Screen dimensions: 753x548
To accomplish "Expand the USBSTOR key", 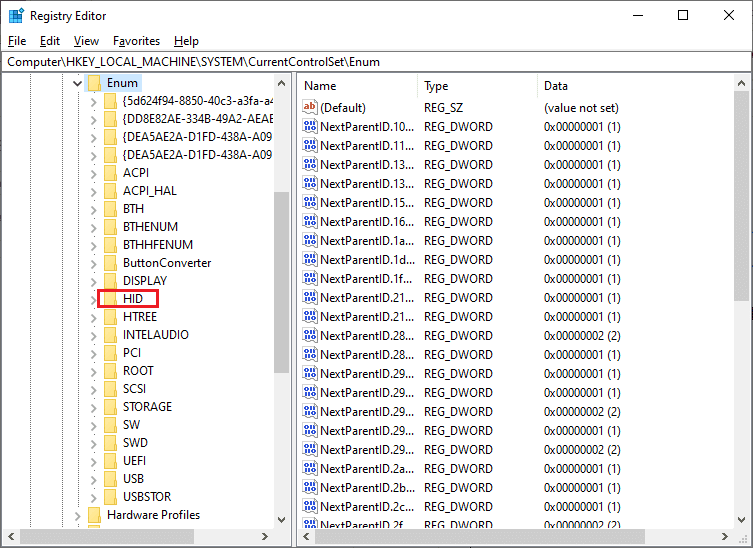I will pyautogui.click(x=94, y=497).
